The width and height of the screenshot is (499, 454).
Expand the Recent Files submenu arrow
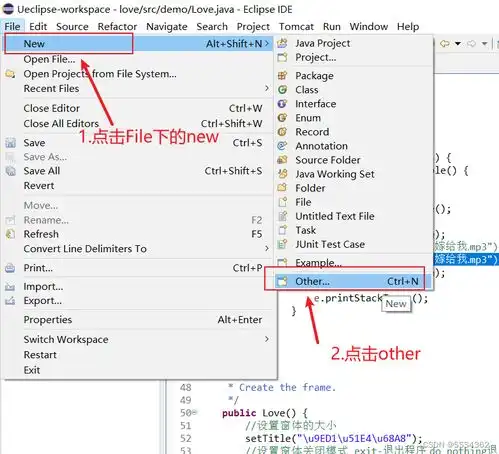point(267,88)
